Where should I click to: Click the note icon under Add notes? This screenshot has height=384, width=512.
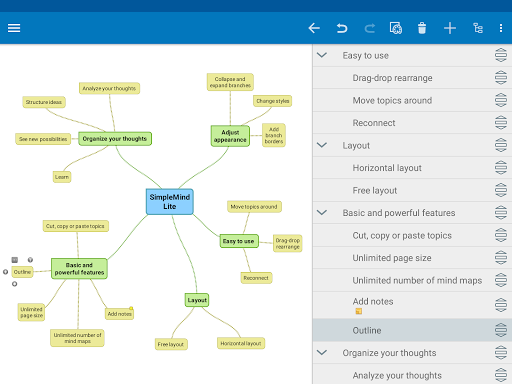[359, 311]
